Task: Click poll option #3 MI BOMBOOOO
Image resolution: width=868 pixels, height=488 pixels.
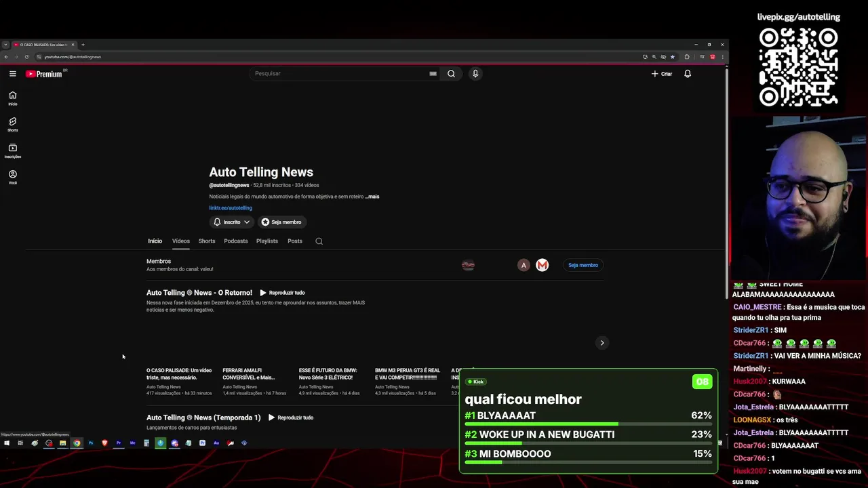Action: point(588,455)
